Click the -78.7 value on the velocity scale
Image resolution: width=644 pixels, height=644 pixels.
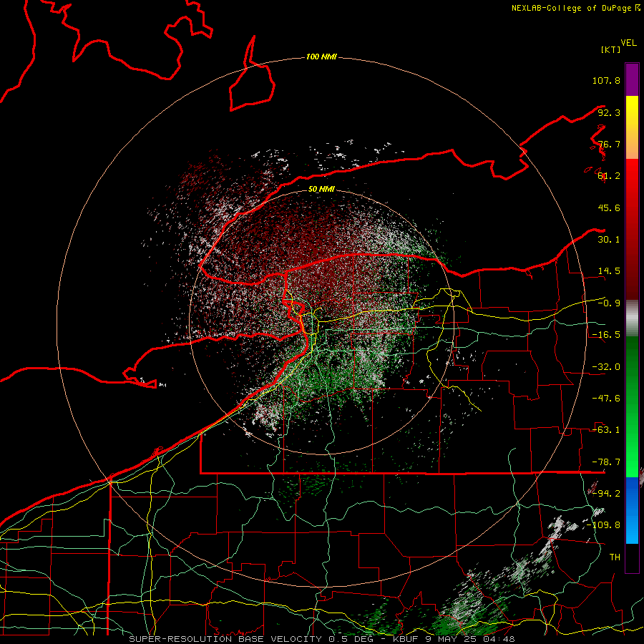(x=606, y=462)
